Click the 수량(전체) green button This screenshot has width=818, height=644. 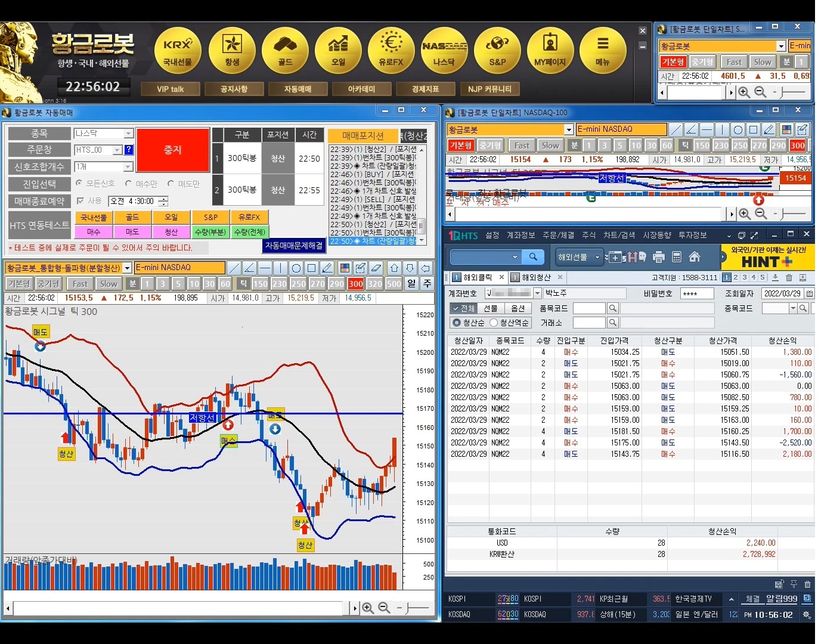tap(250, 231)
